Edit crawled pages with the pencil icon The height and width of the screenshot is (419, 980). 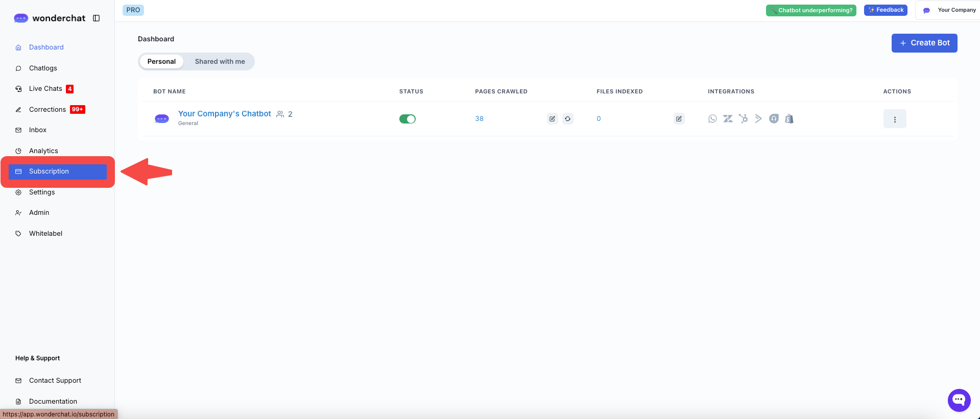[552, 119]
